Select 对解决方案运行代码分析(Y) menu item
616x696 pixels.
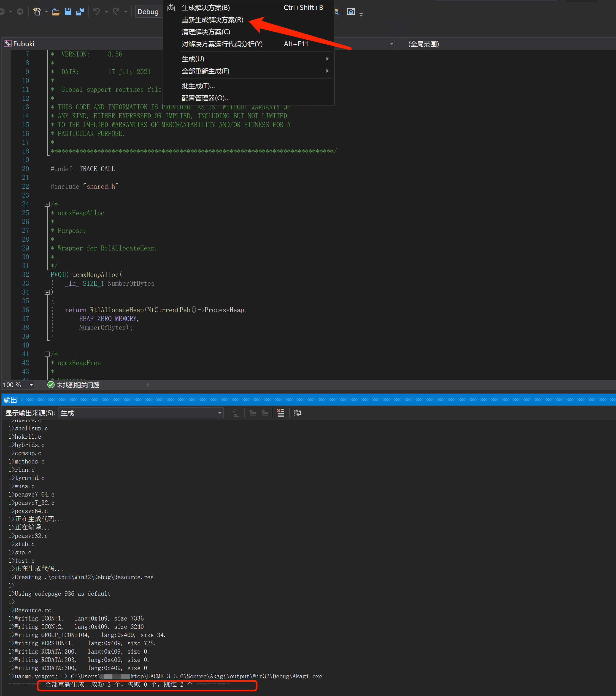pos(248,44)
